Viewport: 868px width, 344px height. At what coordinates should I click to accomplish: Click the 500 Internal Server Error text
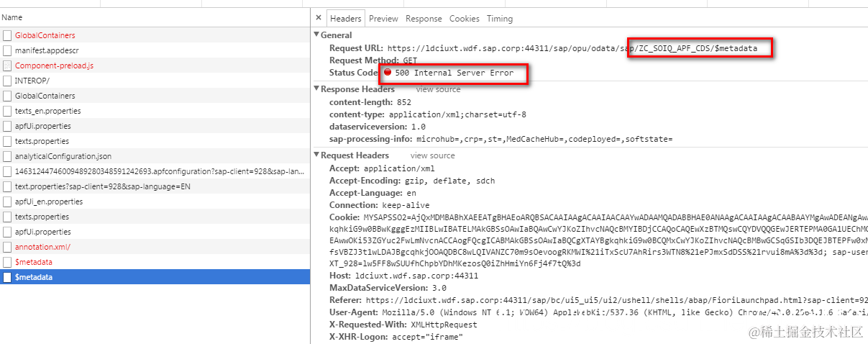click(454, 73)
